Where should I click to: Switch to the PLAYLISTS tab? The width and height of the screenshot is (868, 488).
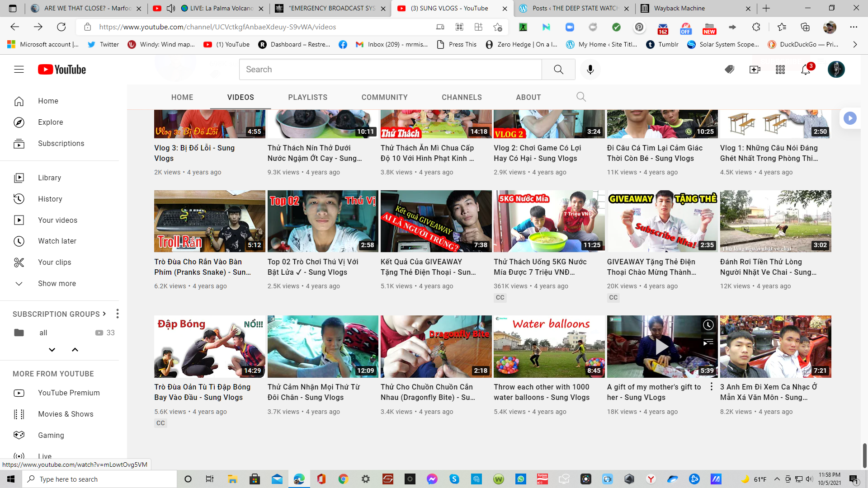click(x=307, y=97)
